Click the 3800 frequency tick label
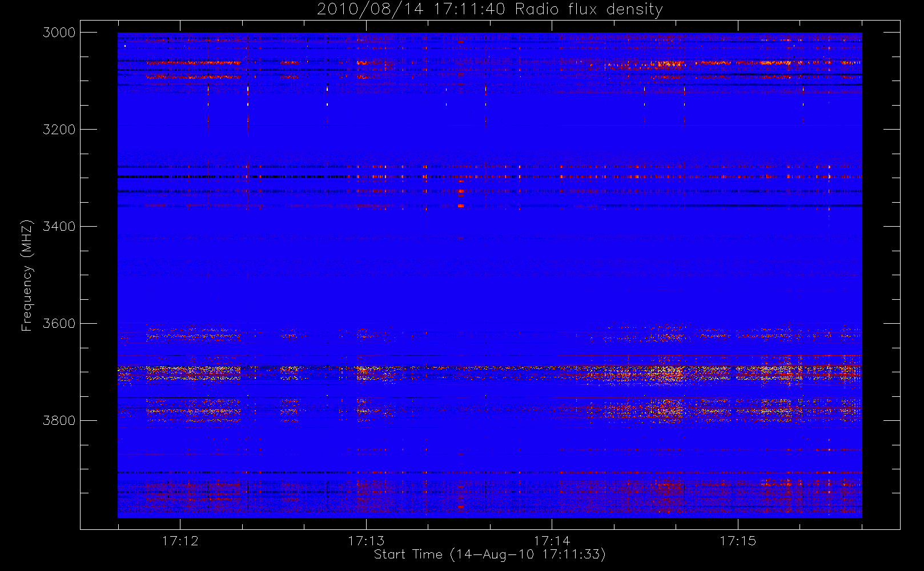 59,421
